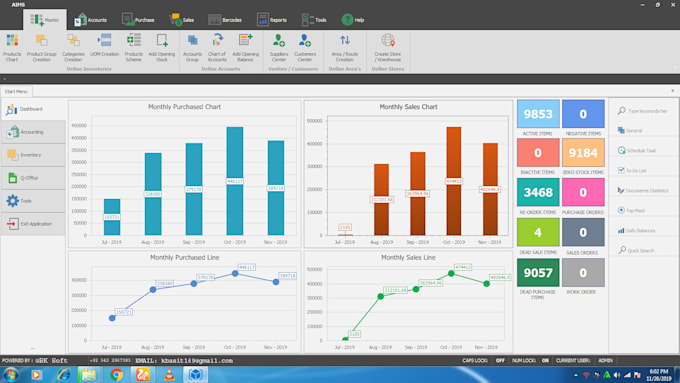Switch to the Master ribbon tab
680x383 pixels.
pyautogui.click(x=45, y=20)
